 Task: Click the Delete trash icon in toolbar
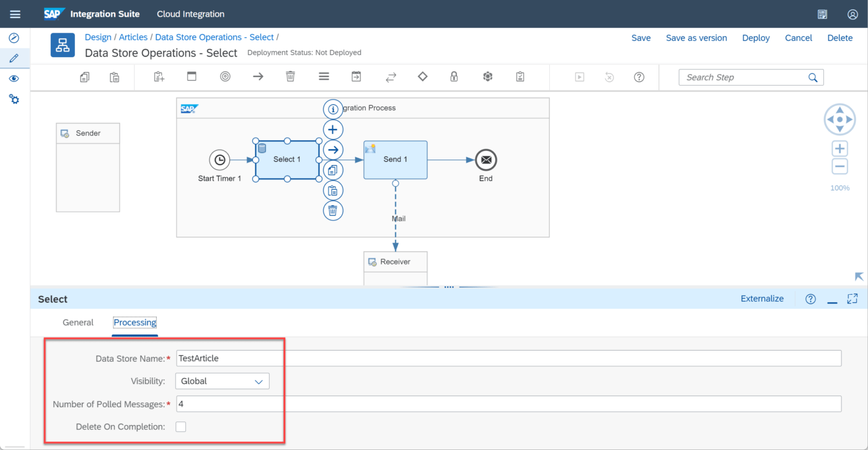click(290, 77)
